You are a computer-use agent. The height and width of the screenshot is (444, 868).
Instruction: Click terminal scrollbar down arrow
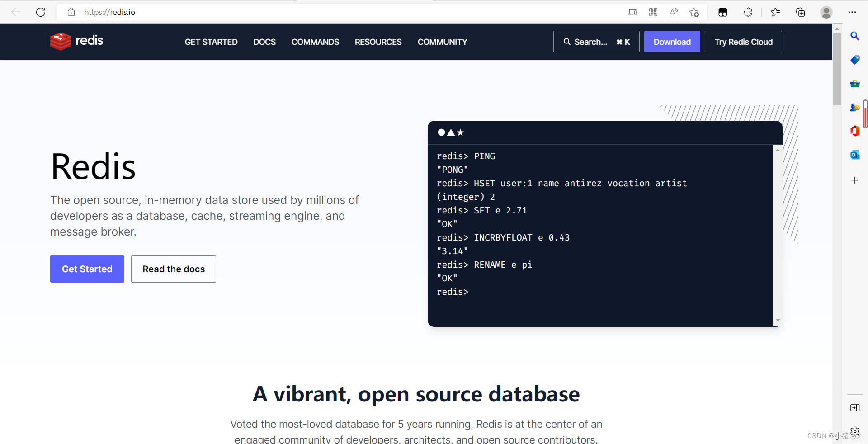click(x=778, y=320)
